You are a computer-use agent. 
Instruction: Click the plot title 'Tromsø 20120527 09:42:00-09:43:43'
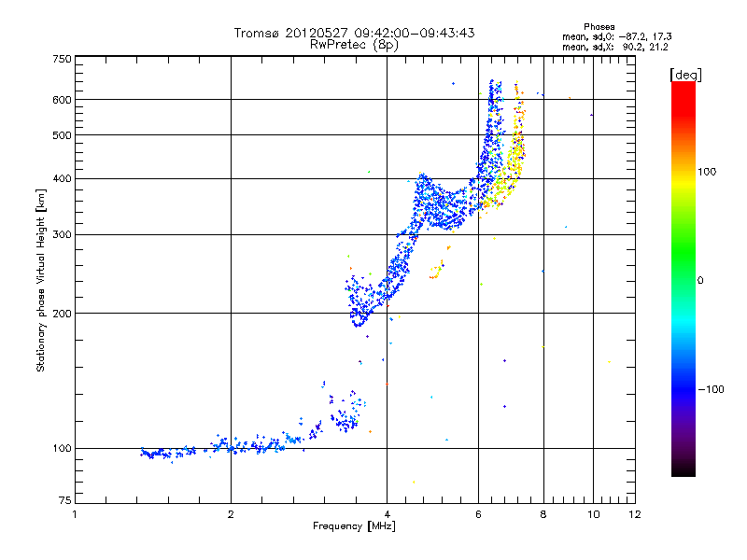[x=354, y=33]
